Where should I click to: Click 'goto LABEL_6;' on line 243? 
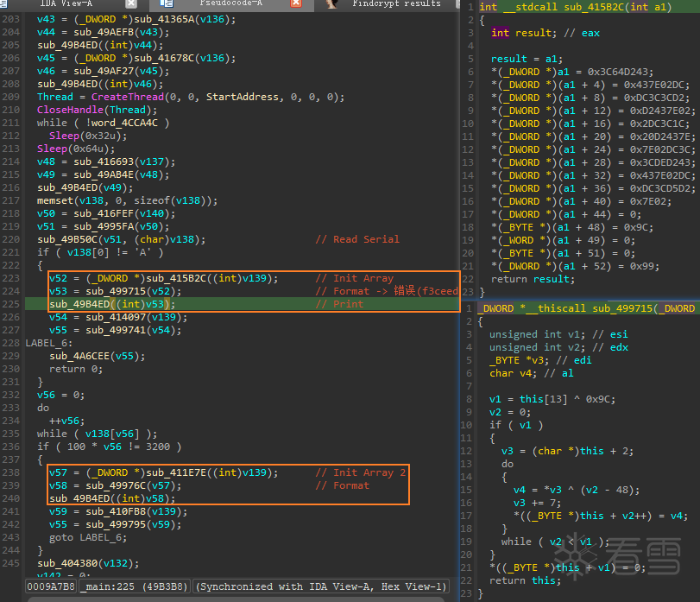click(x=88, y=537)
